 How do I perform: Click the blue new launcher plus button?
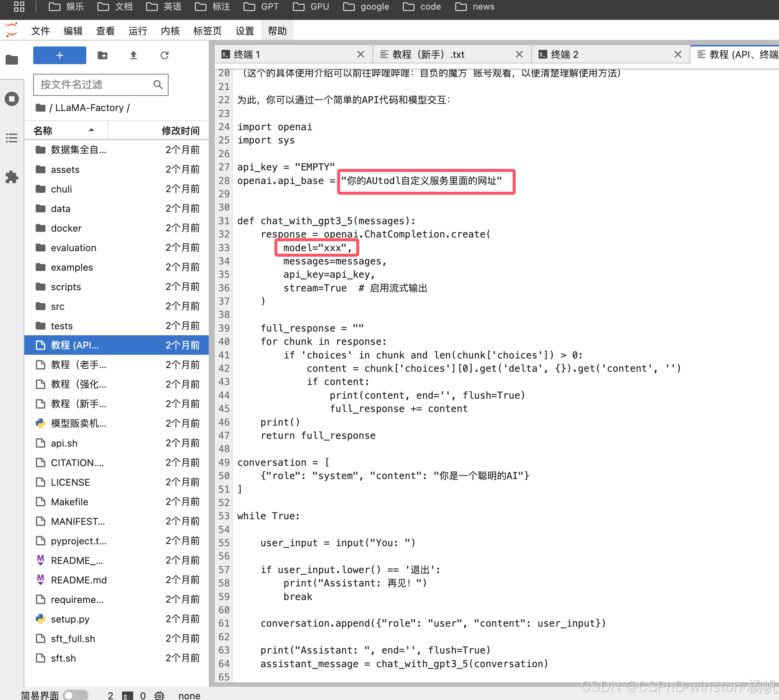[60, 55]
